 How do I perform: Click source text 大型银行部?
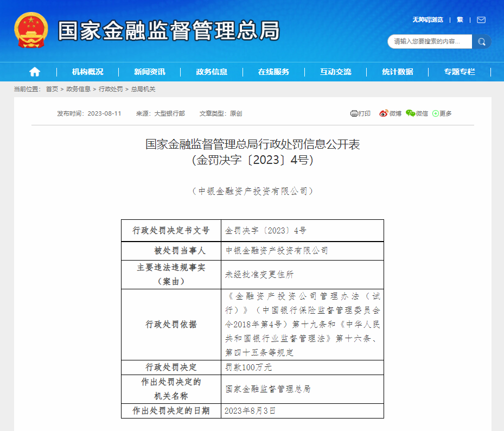tap(169, 113)
